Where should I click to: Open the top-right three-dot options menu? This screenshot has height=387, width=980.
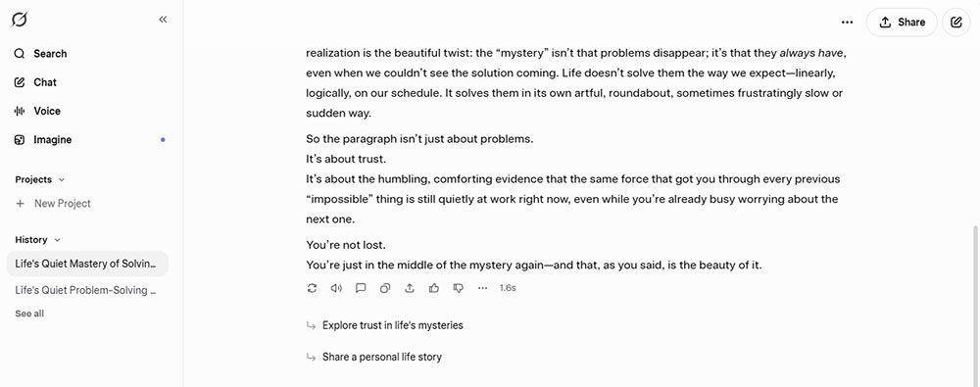[x=847, y=23]
